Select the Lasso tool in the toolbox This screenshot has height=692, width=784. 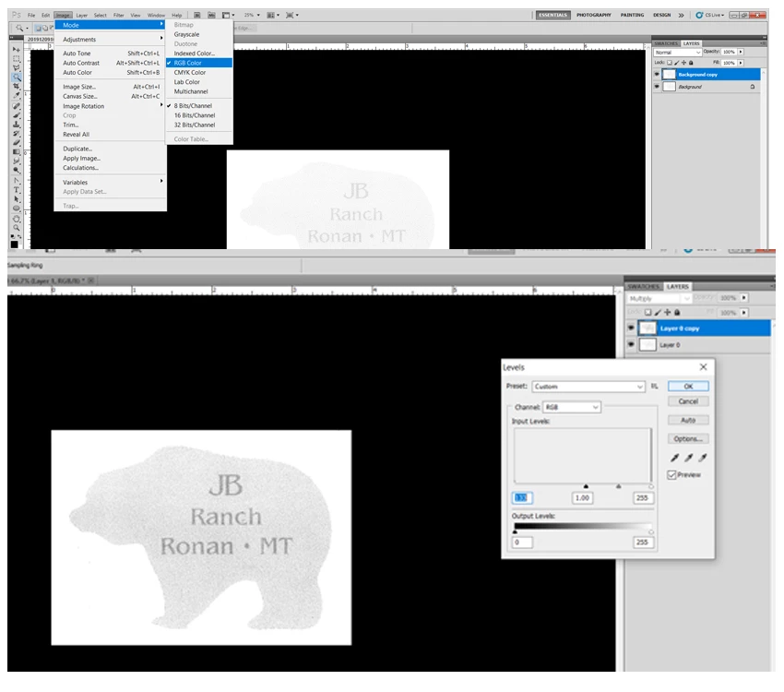pos(17,67)
